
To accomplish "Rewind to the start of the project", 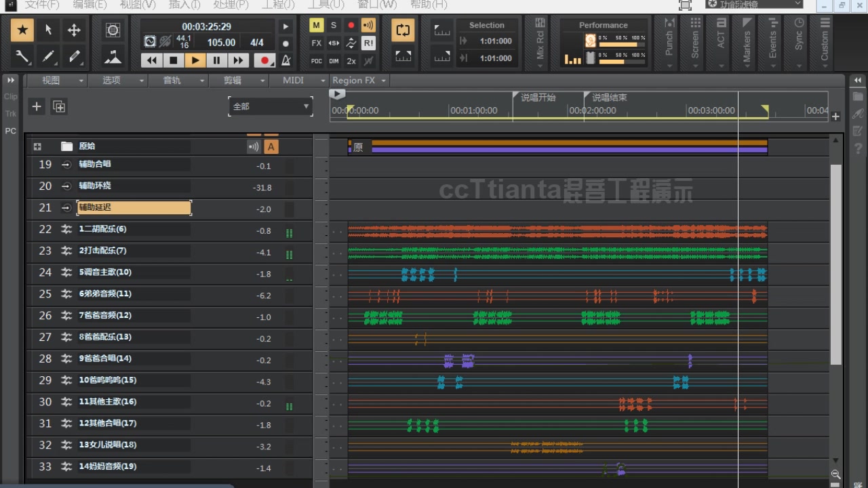I will (x=152, y=60).
